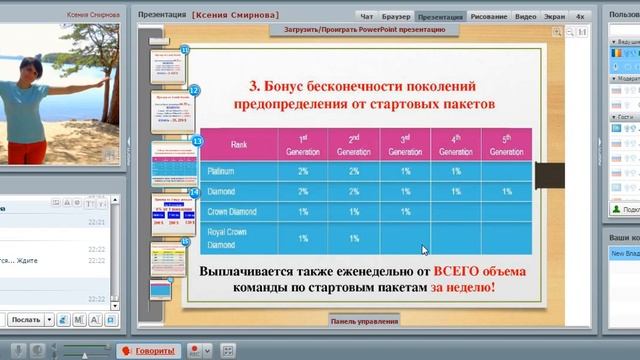
Task: Collapse right panel using splitter handle
Action: (x=599, y=152)
